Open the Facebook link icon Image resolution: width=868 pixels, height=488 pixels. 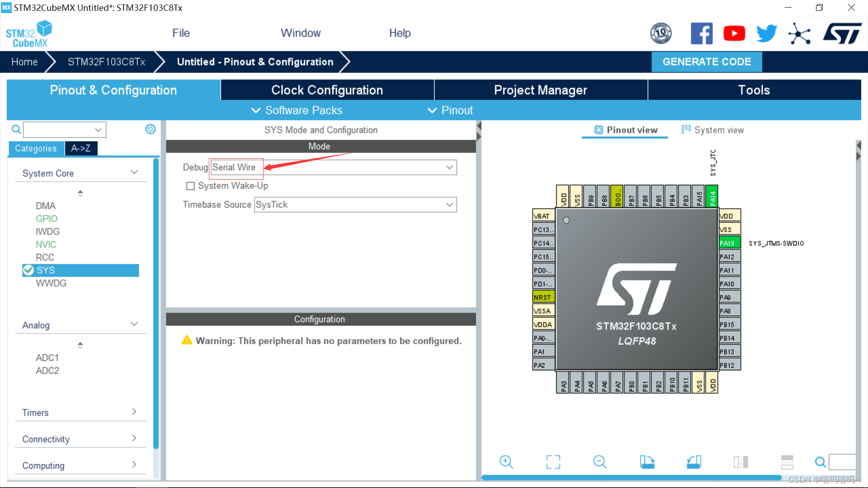[x=702, y=33]
